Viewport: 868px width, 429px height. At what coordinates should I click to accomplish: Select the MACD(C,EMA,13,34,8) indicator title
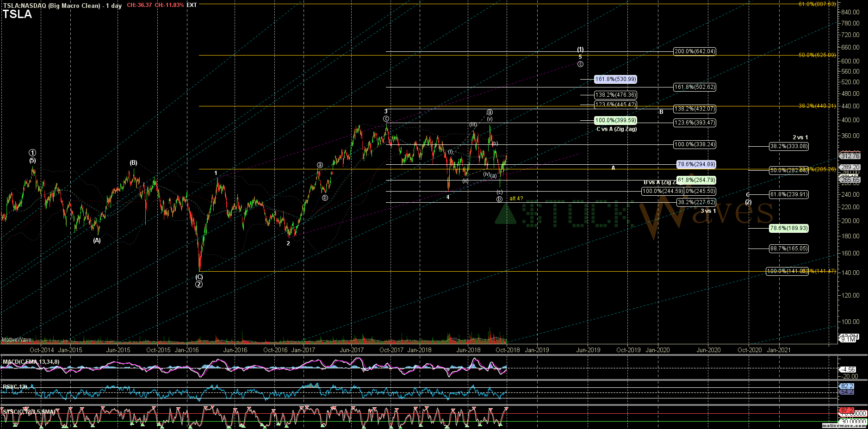31,362
